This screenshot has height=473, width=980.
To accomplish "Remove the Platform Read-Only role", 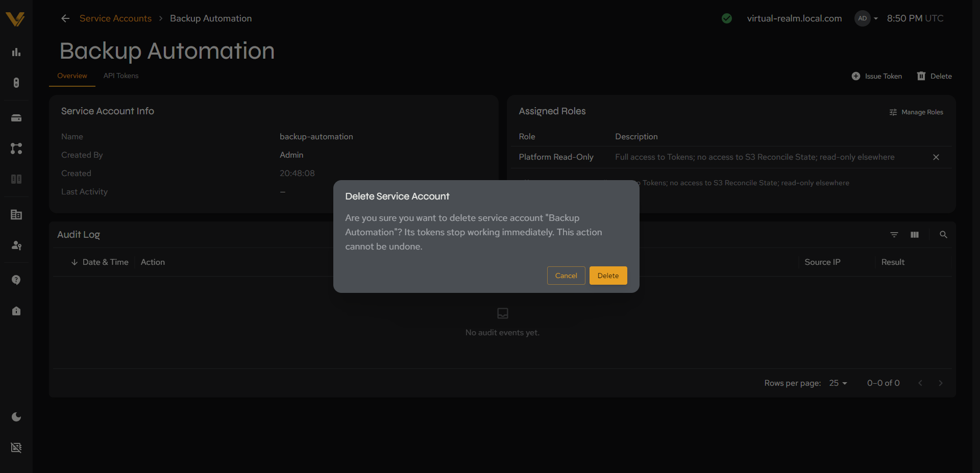I will (x=936, y=157).
